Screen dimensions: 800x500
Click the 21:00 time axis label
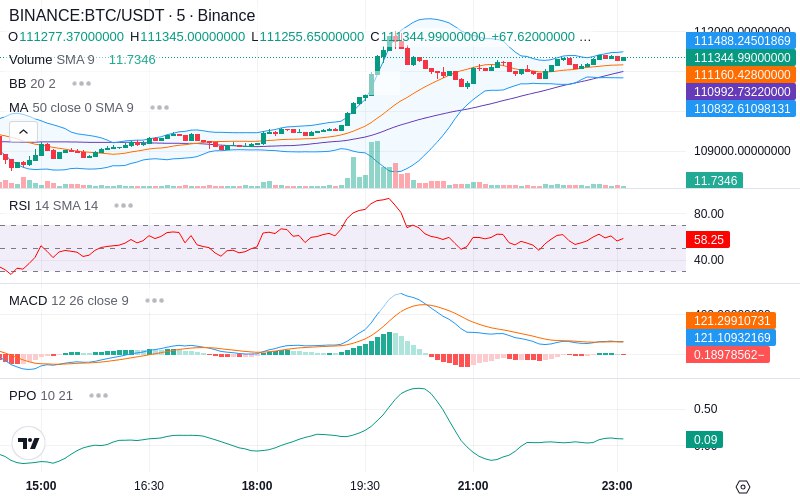pos(473,486)
